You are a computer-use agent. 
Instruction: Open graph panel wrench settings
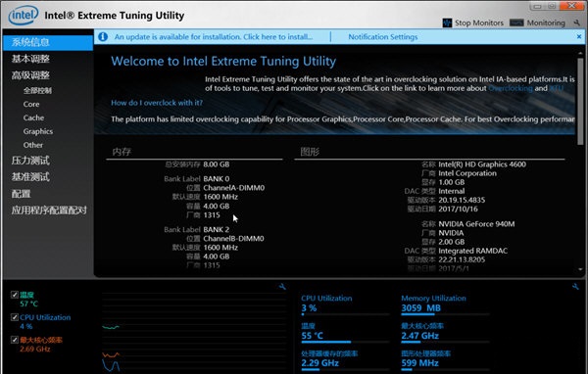click(x=282, y=287)
